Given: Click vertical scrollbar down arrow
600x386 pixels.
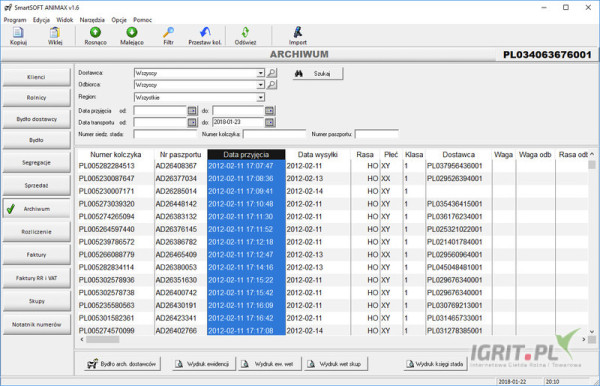Looking at the screenshot, I should pos(592,332).
